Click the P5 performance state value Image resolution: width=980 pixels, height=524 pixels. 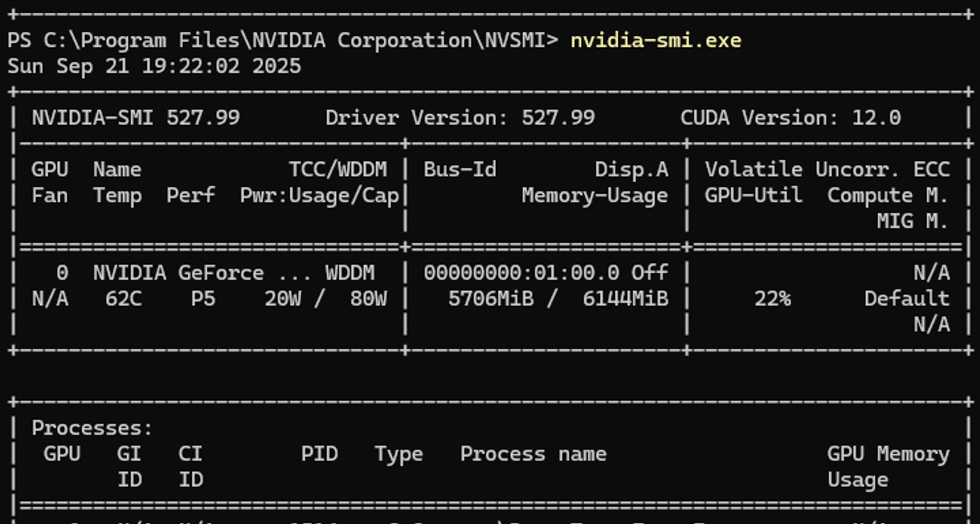203,299
